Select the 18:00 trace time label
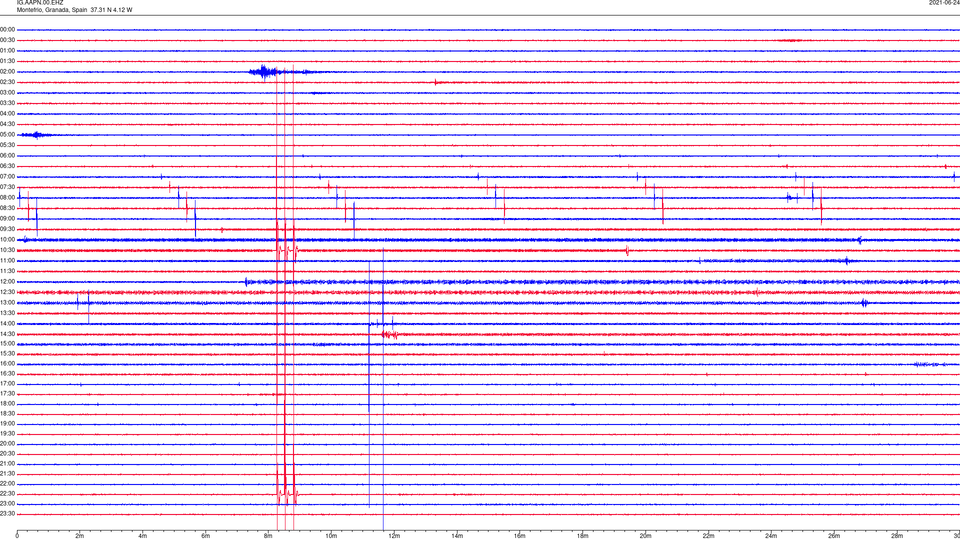960x540 pixels. point(7,404)
